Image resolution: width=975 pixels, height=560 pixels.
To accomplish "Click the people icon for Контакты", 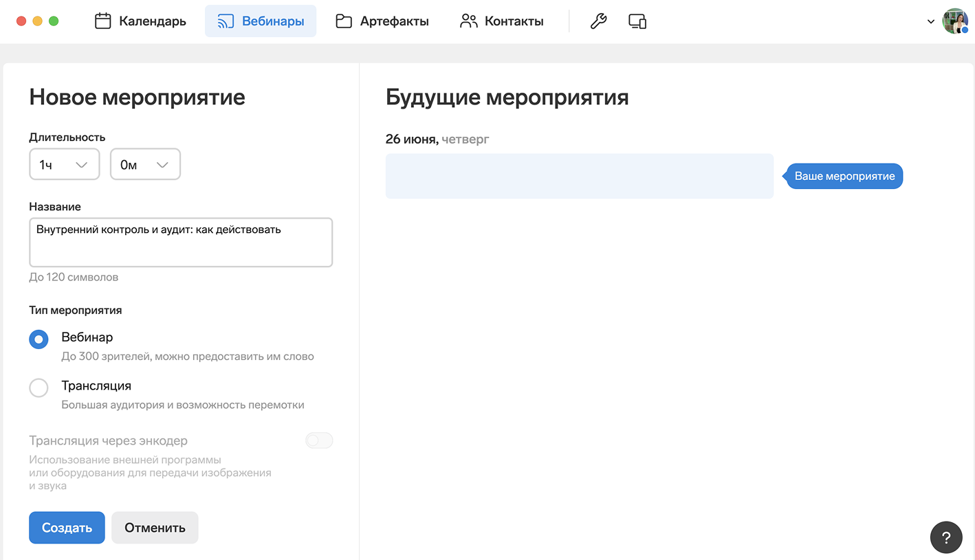I will 468,21.
